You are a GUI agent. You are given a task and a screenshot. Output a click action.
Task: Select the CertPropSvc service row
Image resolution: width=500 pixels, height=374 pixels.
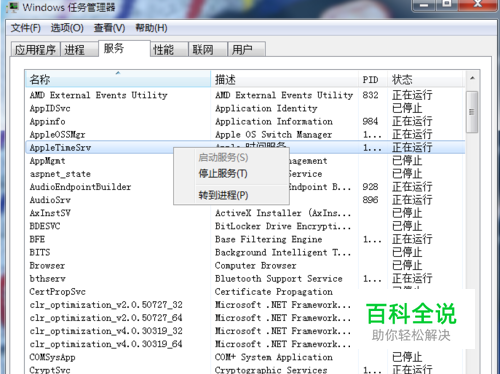click(x=245, y=292)
